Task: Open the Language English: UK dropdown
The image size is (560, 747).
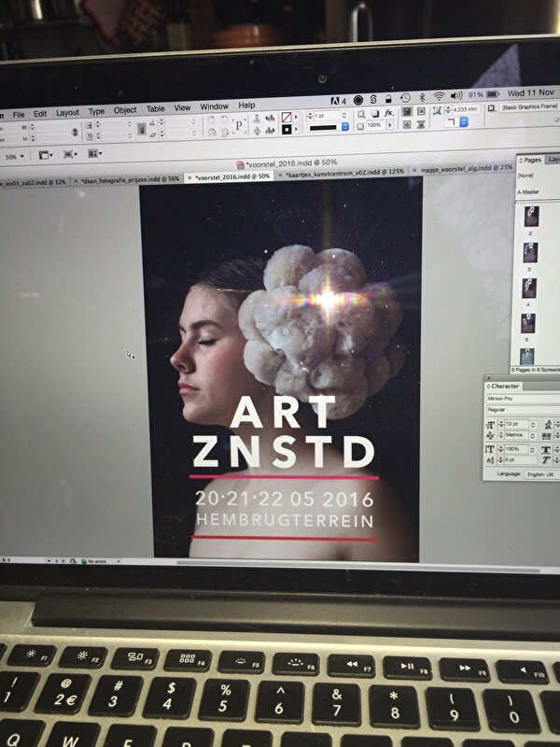Action: tap(542, 474)
